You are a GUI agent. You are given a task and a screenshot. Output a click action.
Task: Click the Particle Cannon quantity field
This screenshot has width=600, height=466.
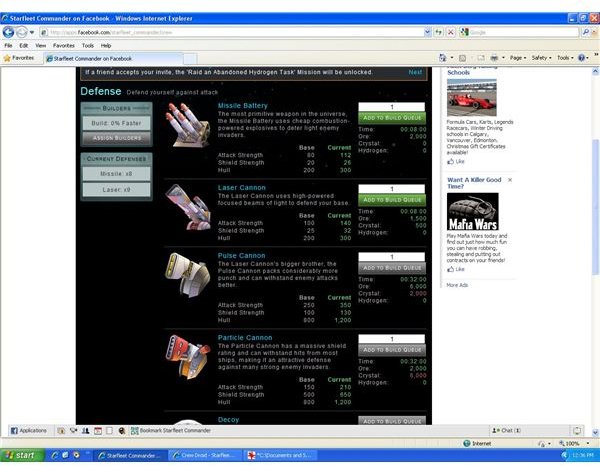391,339
